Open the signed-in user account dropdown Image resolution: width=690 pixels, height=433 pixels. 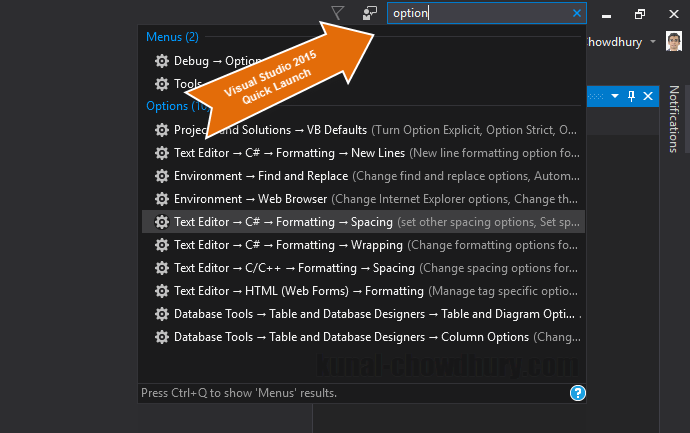(653, 42)
